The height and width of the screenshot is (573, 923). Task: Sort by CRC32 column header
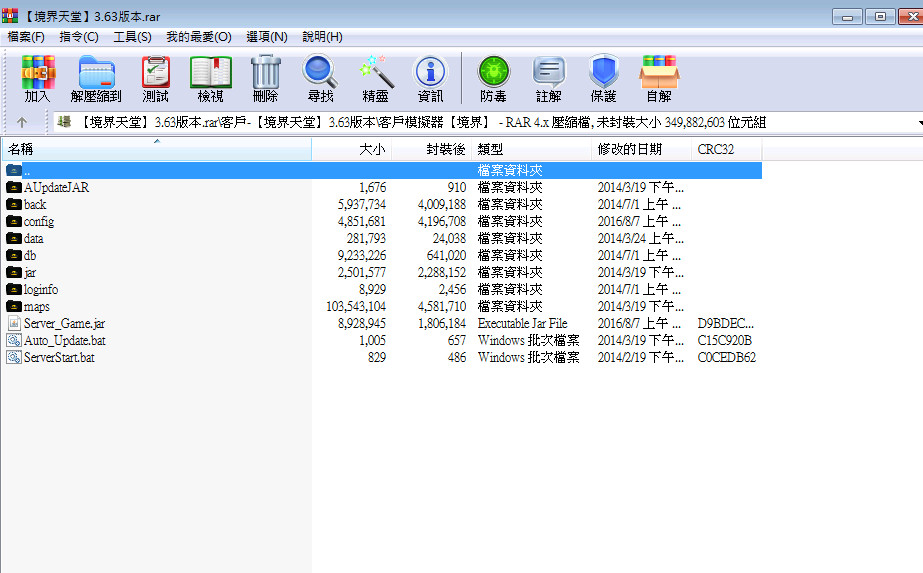727,149
